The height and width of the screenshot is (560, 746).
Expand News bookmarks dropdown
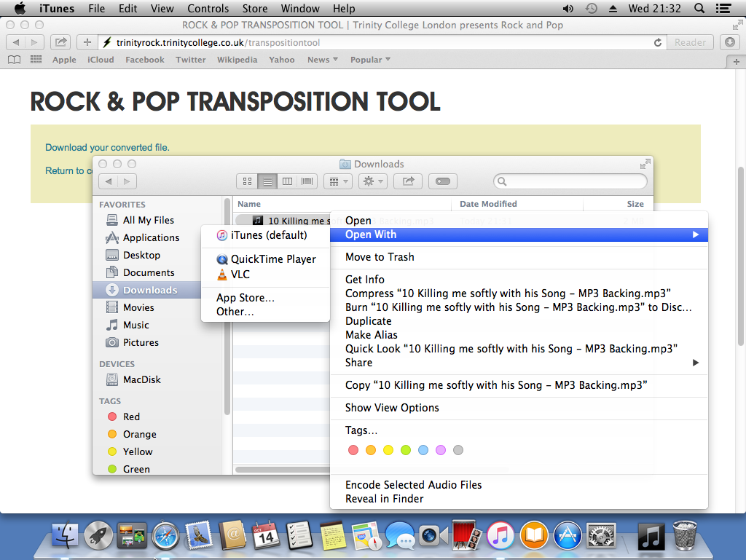(323, 60)
